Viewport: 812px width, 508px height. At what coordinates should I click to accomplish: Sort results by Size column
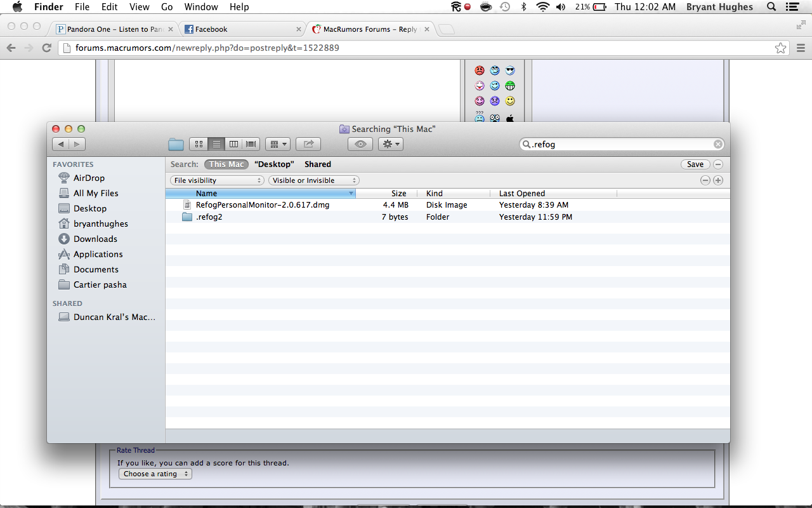point(386,193)
